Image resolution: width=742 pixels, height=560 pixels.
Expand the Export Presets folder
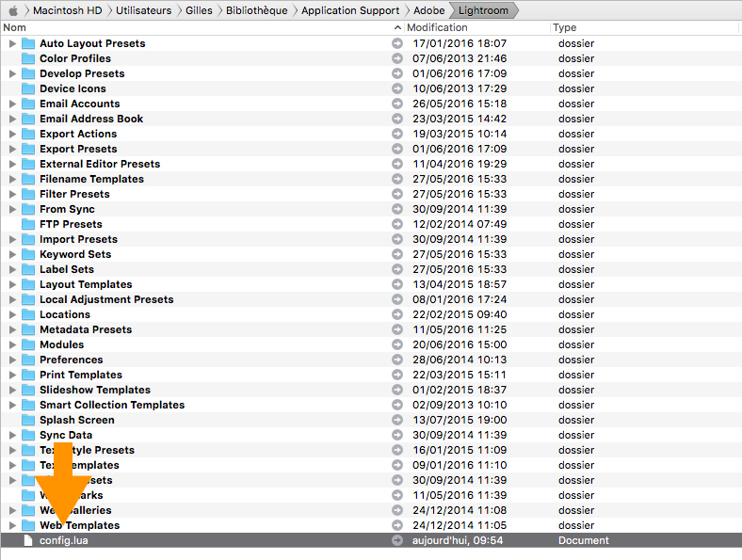(12, 149)
